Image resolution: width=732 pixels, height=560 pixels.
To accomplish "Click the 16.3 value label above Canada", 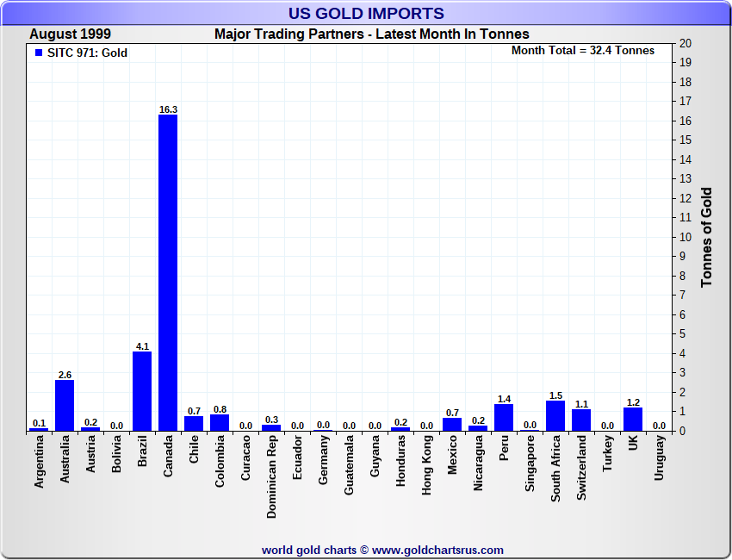I will pos(168,109).
